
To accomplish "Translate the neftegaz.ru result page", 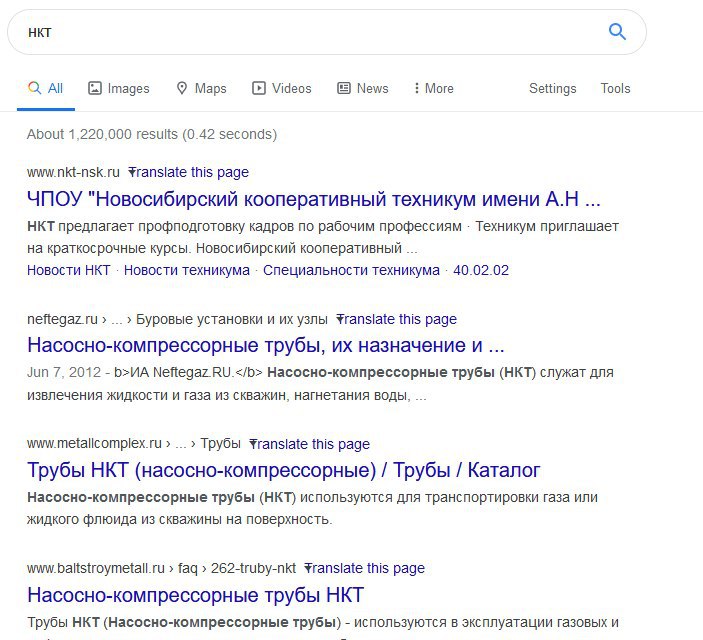I will (399, 319).
